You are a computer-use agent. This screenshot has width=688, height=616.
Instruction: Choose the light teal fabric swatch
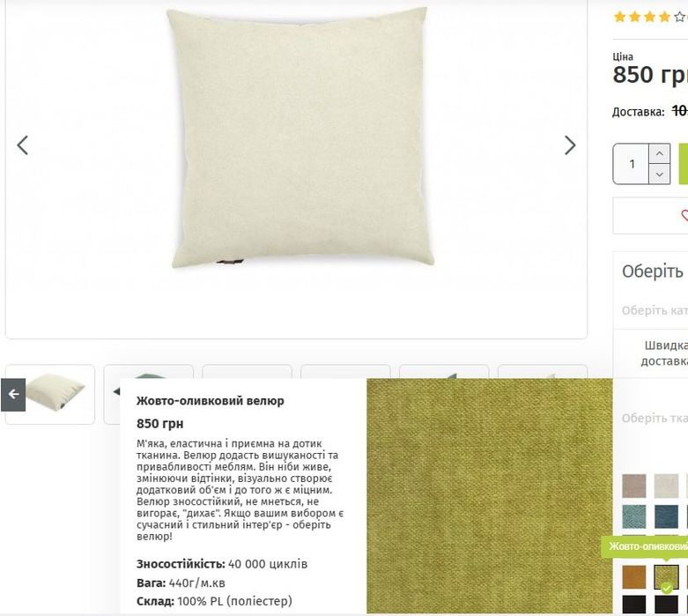[634, 516]
